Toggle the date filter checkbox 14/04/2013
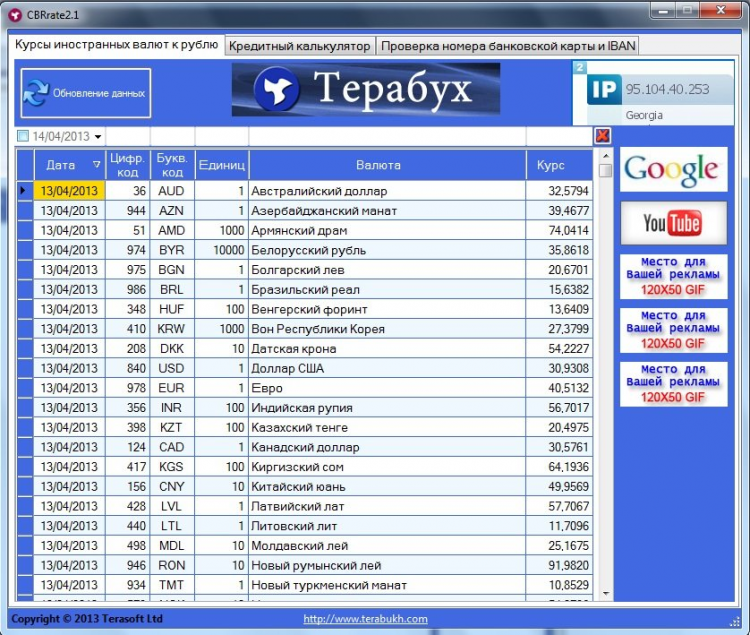 (x=22, y=136)
